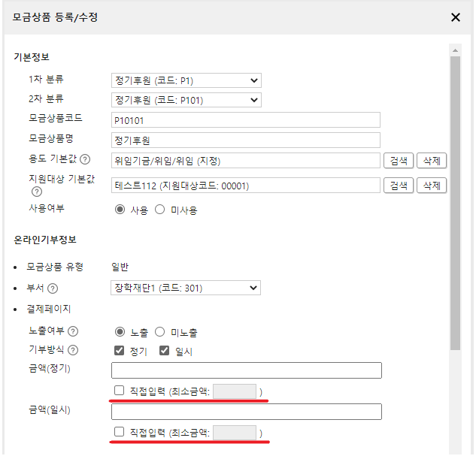Viewport: 476px width, 456px height.
Task: Select the 미노출 radio option
Action: [x=159, y=332]
